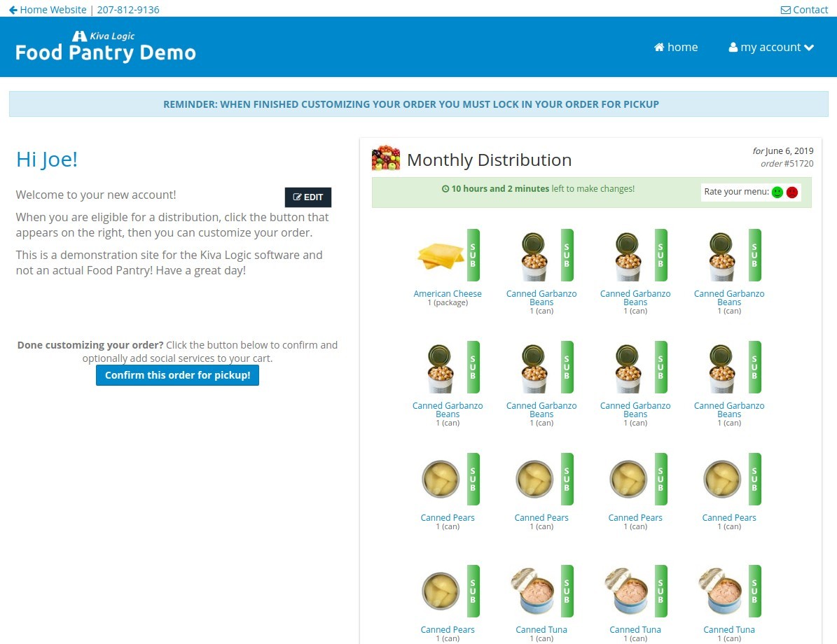Click the fruit icon beside Monthly Distribution

pyautogui.click(x=386, y=158)
